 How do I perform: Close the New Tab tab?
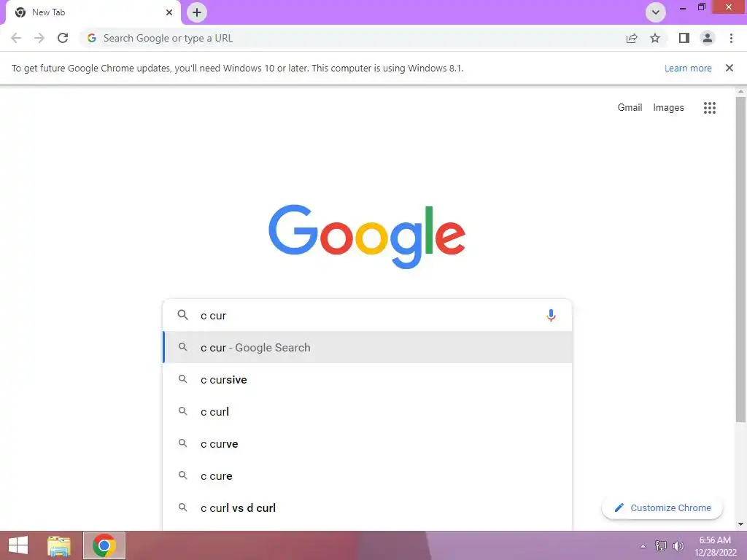click(169, 12)
